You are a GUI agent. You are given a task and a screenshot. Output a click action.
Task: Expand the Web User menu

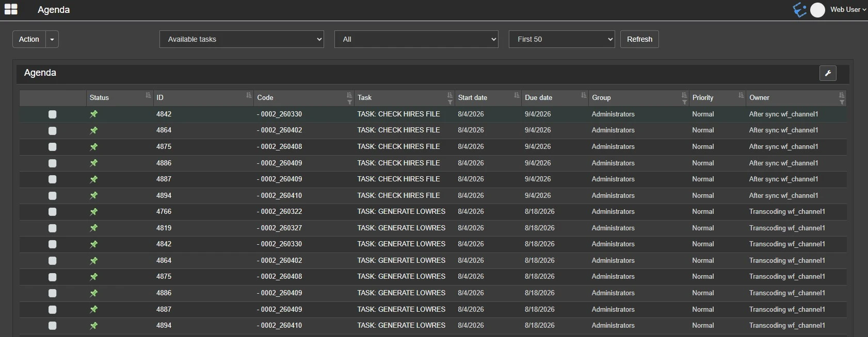coord(848,10)
